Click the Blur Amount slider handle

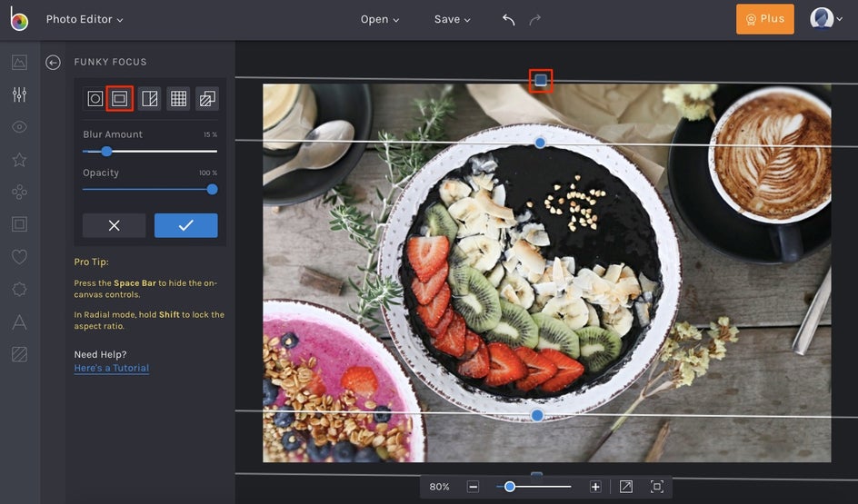click(106, 152)
